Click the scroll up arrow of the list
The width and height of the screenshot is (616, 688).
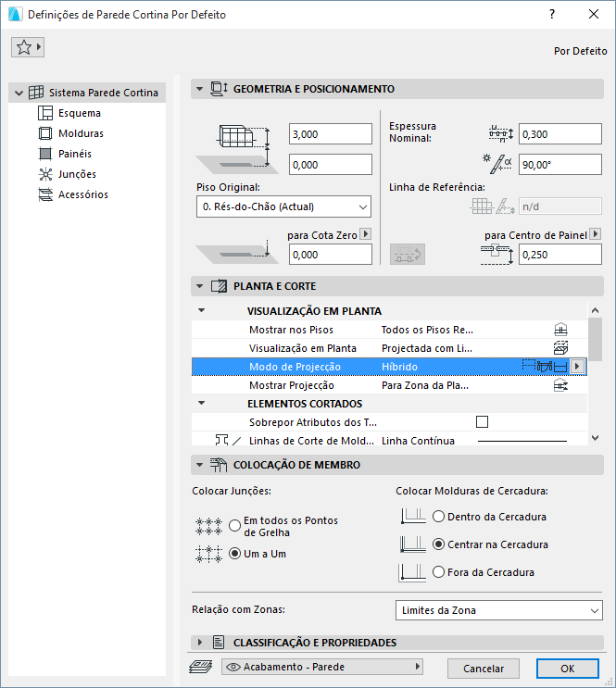pyautogui.click(x=596, y=310)
